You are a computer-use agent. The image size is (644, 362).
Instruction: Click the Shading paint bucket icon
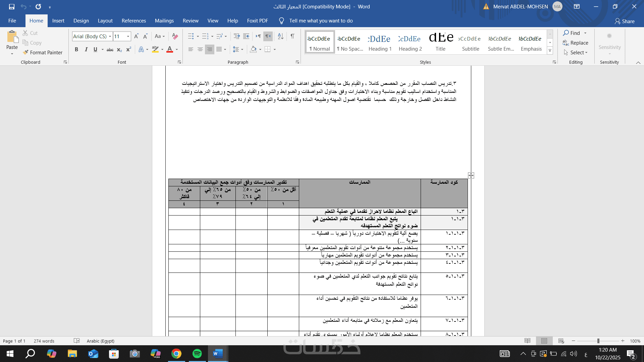pyautogui.click(x=253, y=49)
